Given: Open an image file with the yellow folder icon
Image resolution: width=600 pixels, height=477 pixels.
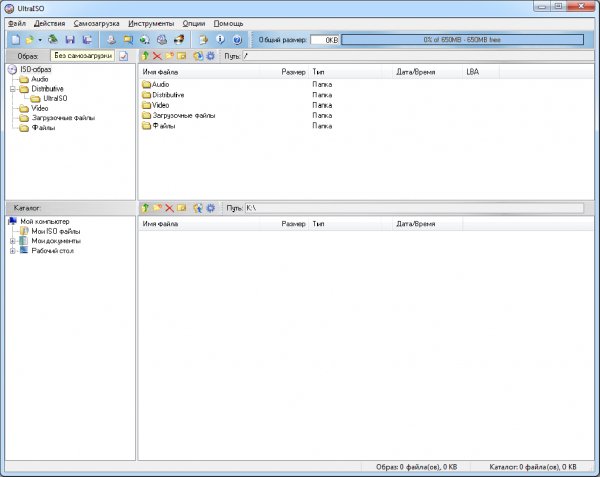Looking at the screenshot, I should 29,40.
